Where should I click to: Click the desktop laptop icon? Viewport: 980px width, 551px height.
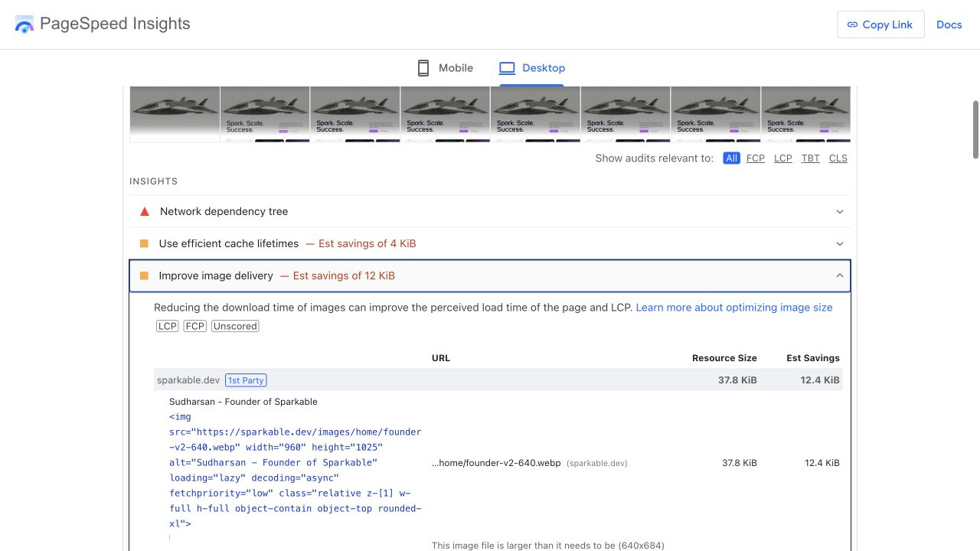coord(507,68)
